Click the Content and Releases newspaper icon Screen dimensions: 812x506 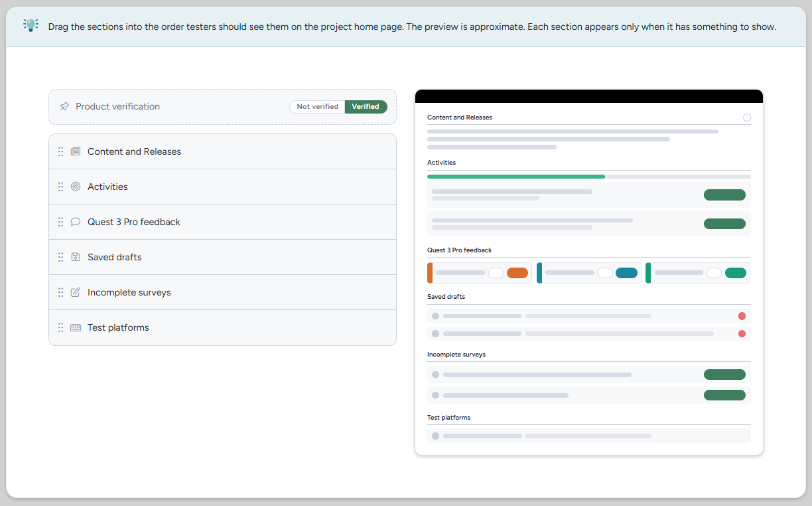(x=76, y=151)
